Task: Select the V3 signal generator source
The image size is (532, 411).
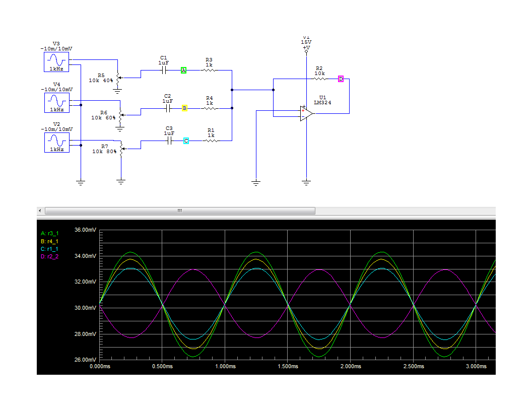Action: [x=56, y=62]
